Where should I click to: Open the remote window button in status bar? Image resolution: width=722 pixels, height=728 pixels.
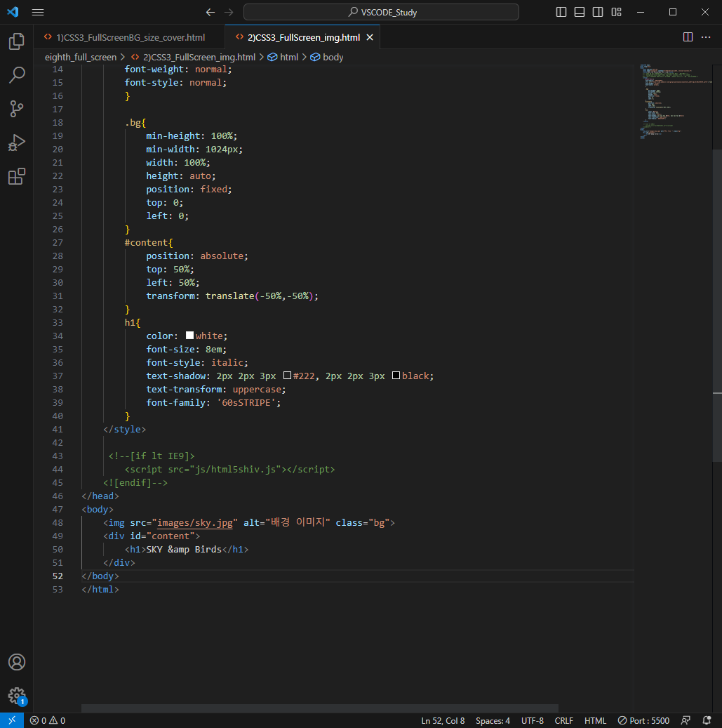pyautogui.click(x=12, y=720)
